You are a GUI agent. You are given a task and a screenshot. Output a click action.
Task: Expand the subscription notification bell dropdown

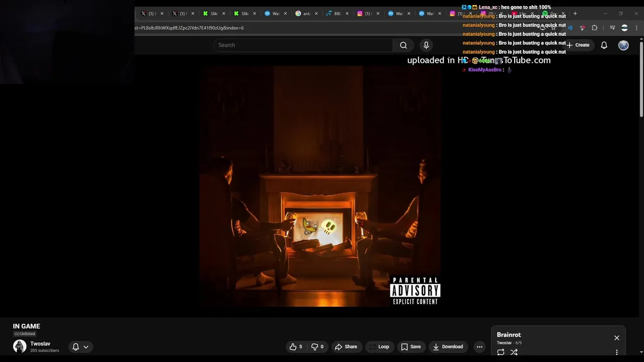80,347
